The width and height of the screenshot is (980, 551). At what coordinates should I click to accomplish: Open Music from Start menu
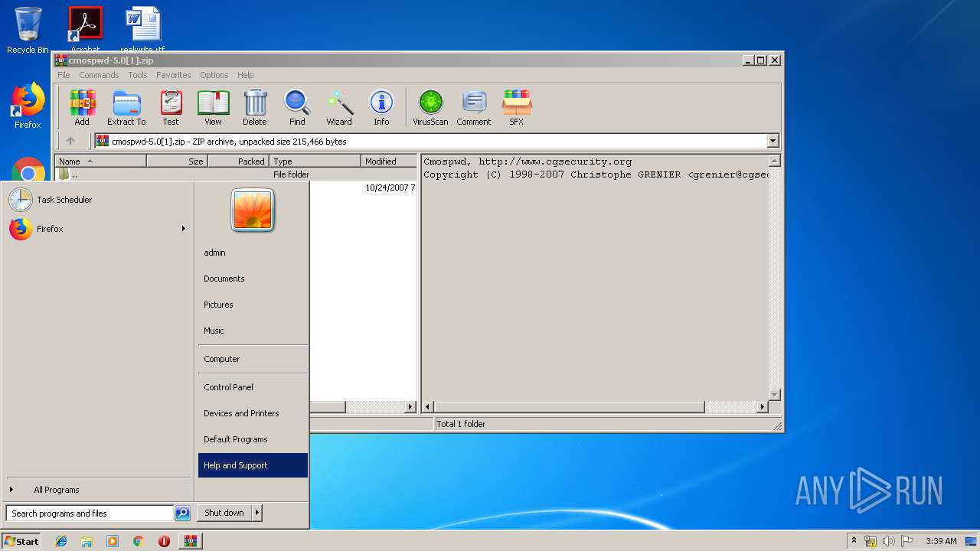[x=253, y=331]
